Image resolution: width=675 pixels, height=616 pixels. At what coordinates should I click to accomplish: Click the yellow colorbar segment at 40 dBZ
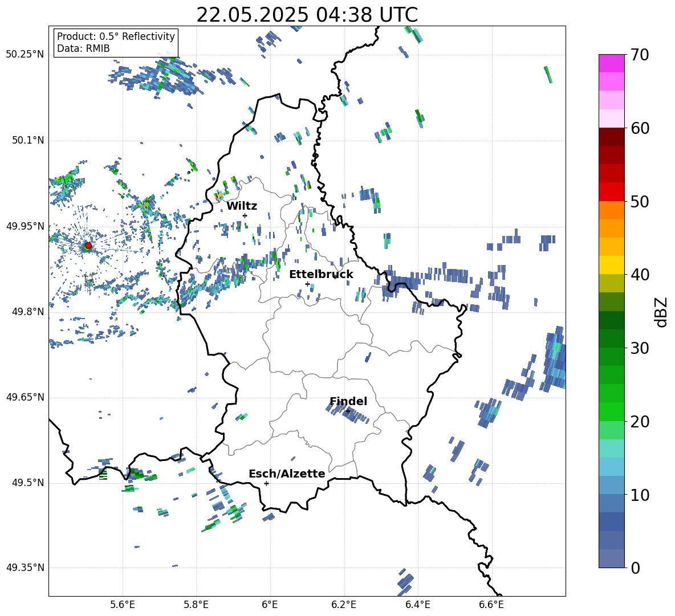[612, 265]
